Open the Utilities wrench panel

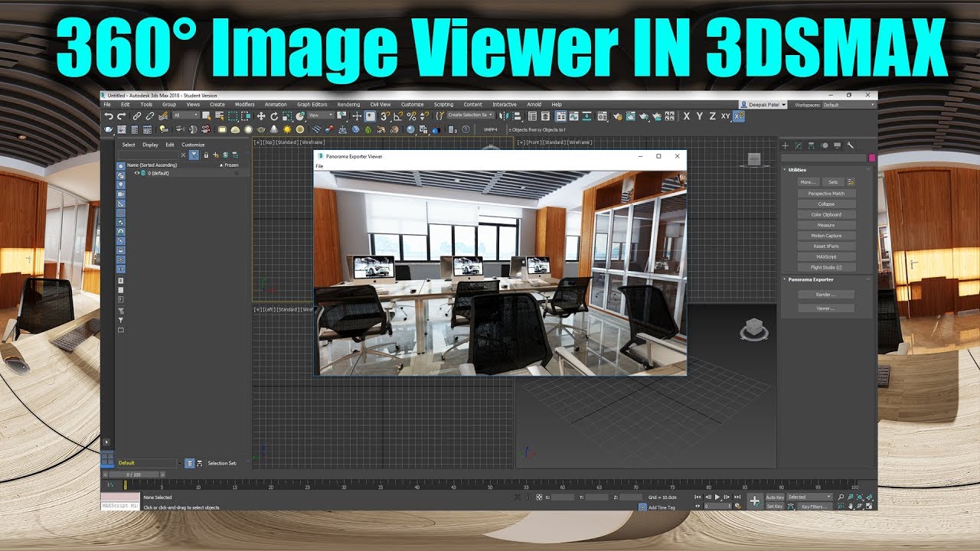click(850, 145)
